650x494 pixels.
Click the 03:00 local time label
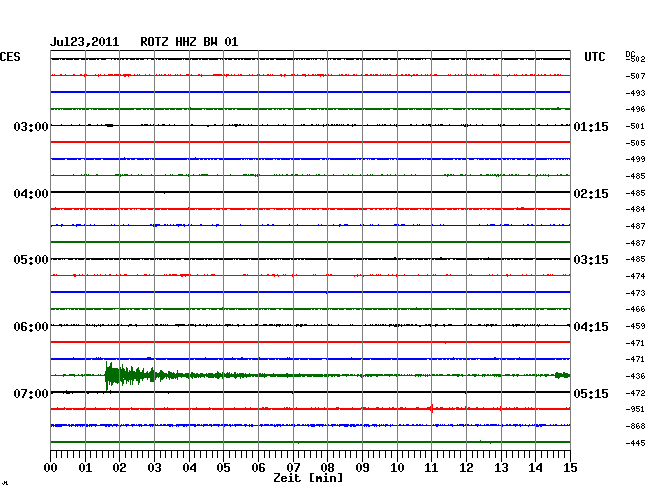tap(31, 126)
